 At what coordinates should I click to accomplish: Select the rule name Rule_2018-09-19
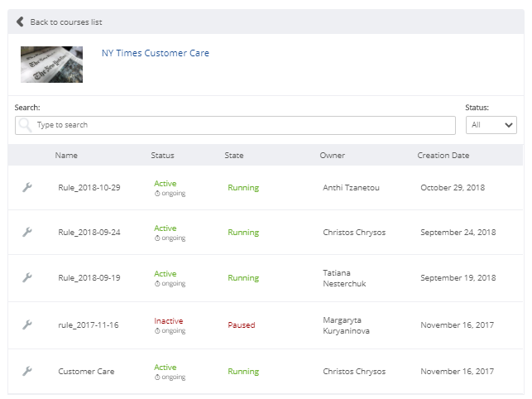click(89, 278)
